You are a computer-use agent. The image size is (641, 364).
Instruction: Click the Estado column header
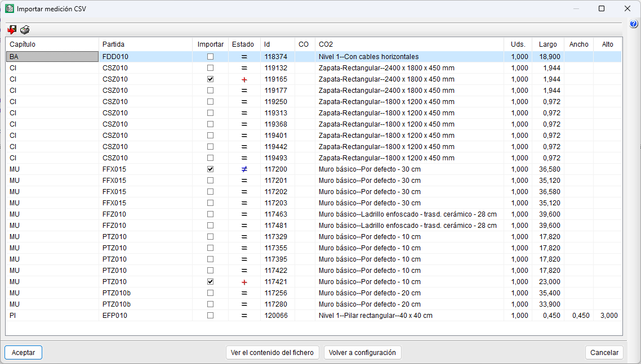pos(244,44)
